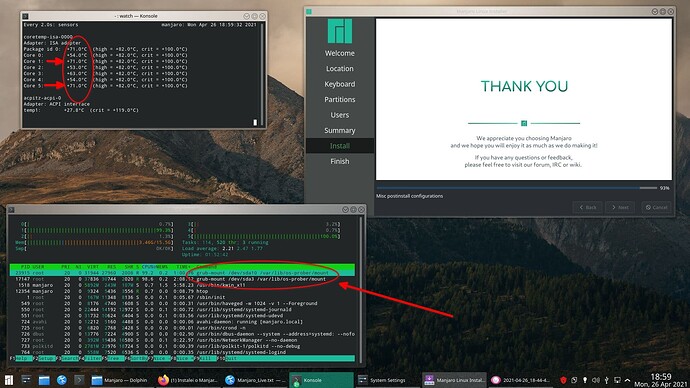Open the 2021-04-26 image viewer task

pyautogui.click(x=522, y=380)
